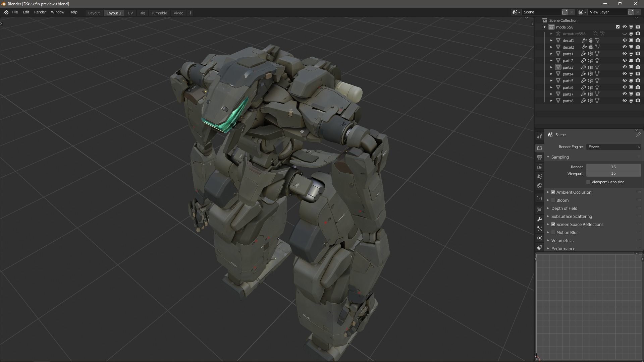Image resolution: width=644 pixels, height=362 pixels.
Task: Open the Window menu
Action: pyautogui.click(x=57, y=12)
